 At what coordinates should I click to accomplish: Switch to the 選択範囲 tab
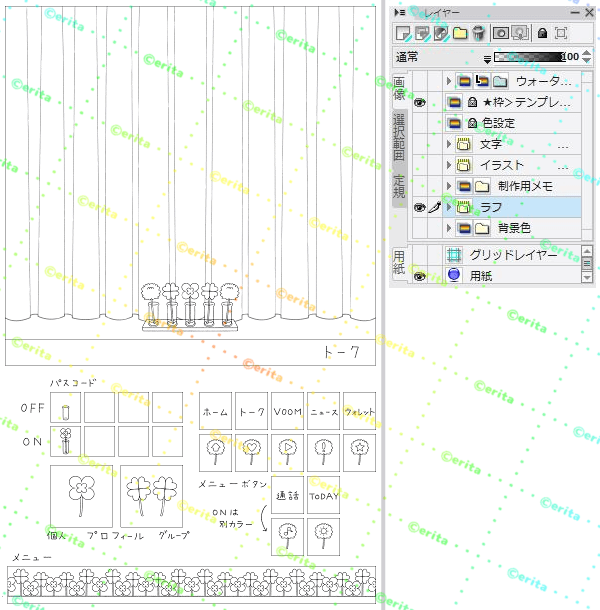click(x=399, y=137)
